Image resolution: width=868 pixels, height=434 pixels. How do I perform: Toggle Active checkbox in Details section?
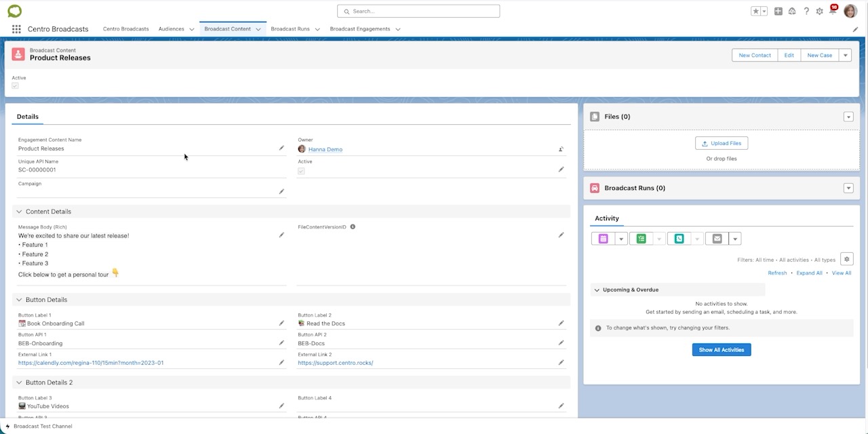tap(301, 171)
